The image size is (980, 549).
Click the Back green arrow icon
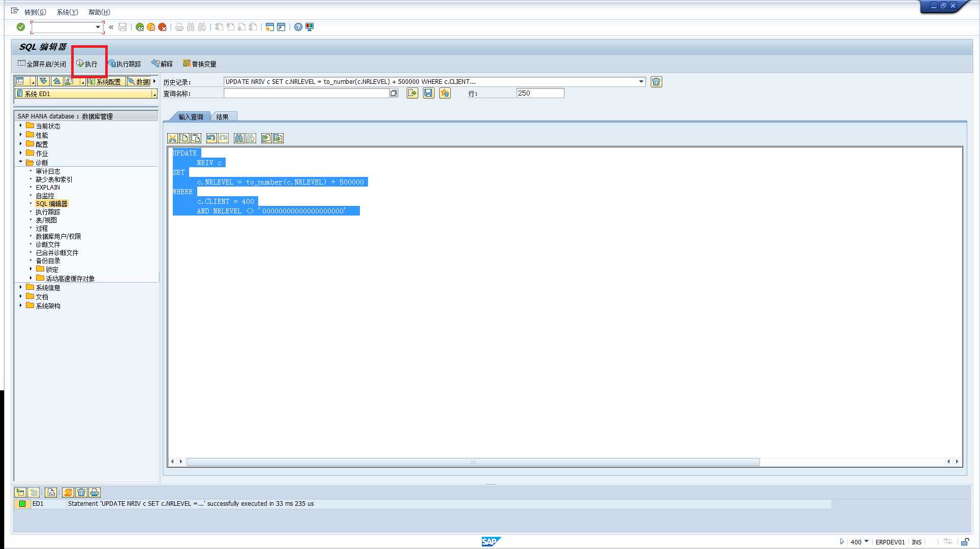coord(140,27)
